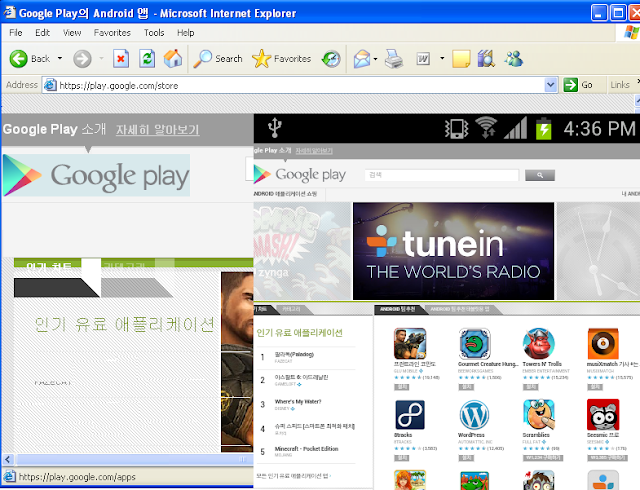Viewport: 640px width, 490px height.
Task: Click the Go button
Action: [x=578, y=85]
